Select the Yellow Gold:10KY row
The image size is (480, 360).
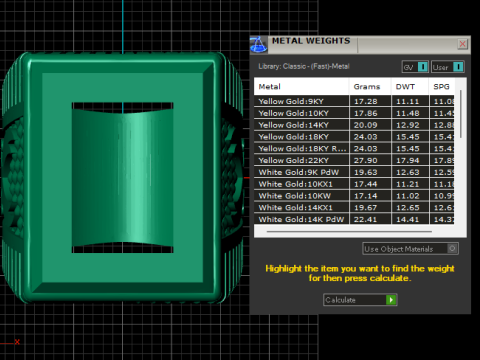354,113
